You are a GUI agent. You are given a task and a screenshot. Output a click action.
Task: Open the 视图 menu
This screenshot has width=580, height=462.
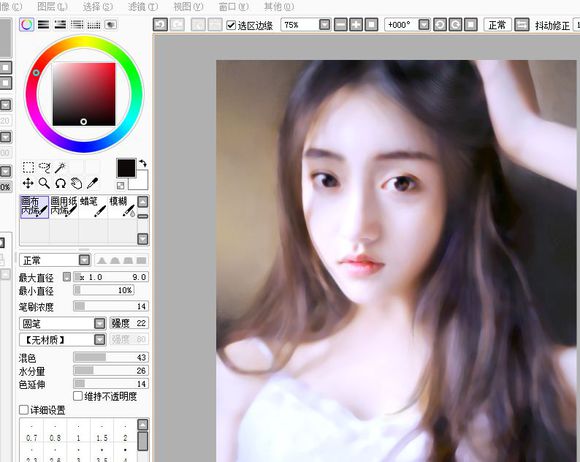pyautogui.click(x=188, y=6)
